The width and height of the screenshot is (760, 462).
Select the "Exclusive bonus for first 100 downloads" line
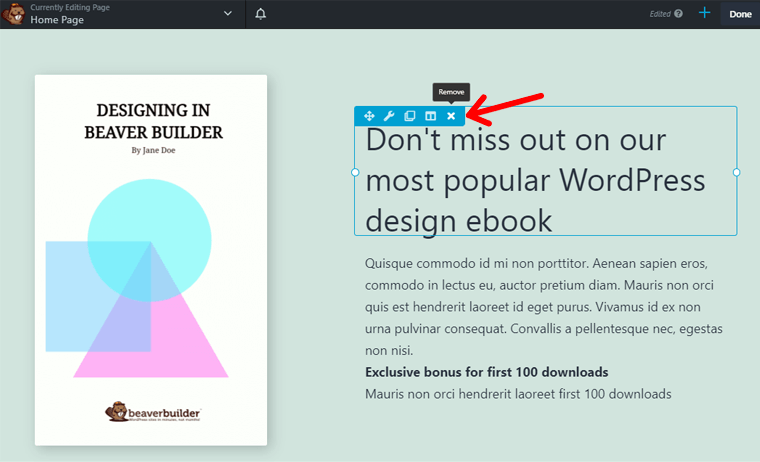click(486, 372)
